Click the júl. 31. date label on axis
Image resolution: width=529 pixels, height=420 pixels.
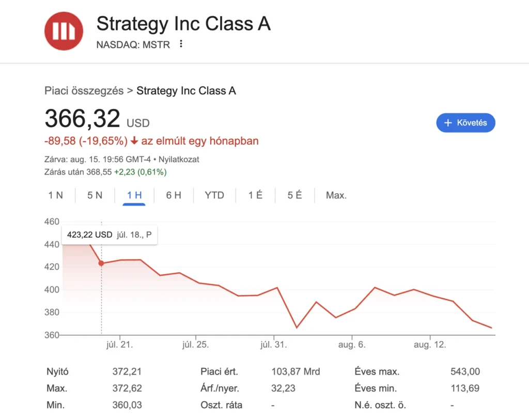click(273, 345)
